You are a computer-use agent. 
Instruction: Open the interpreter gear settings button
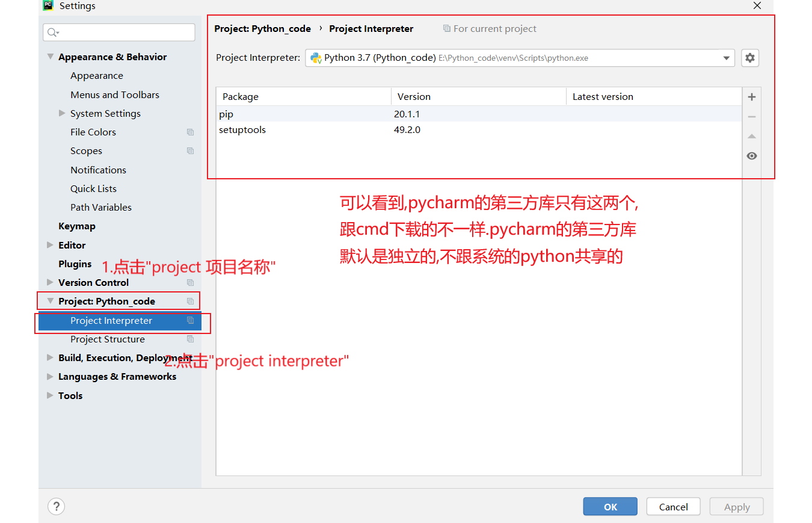point(749,58)
